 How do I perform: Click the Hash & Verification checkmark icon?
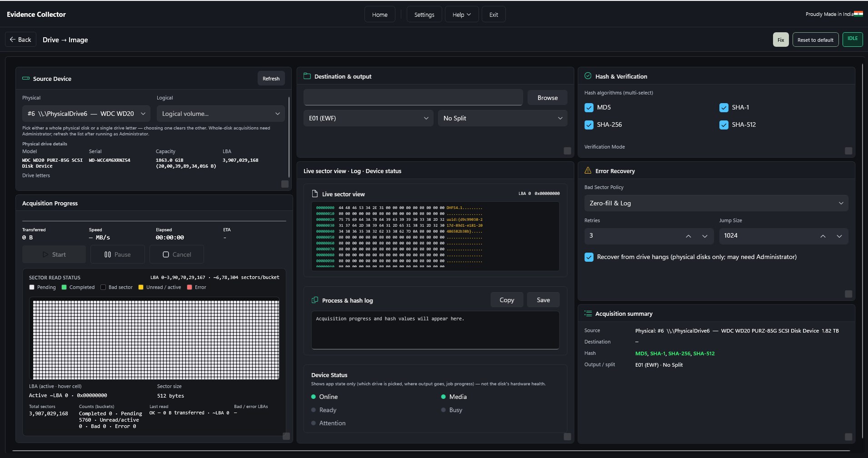coord(588,76)
